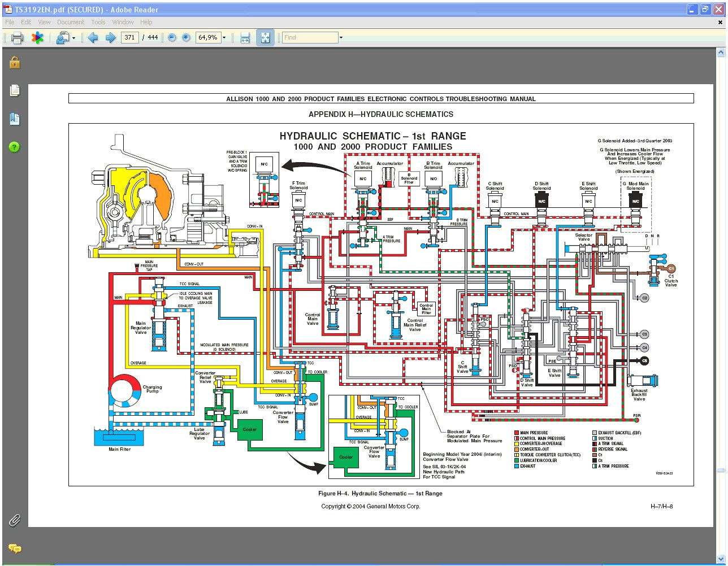
Task: Open the Comments panel at bottom left
Action: (x=14, y=548)
